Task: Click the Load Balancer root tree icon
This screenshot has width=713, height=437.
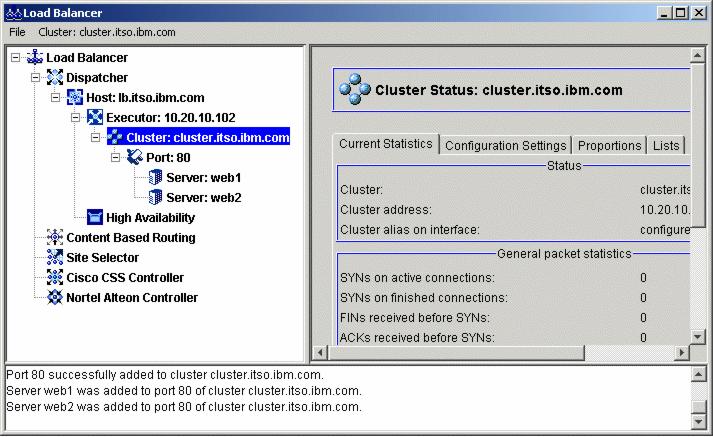Action: (x=35, y=58)
